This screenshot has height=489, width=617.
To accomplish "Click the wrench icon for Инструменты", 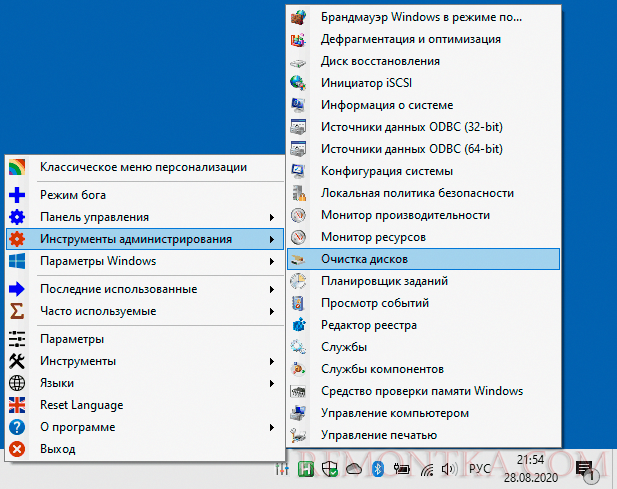I will coord(17,361).
